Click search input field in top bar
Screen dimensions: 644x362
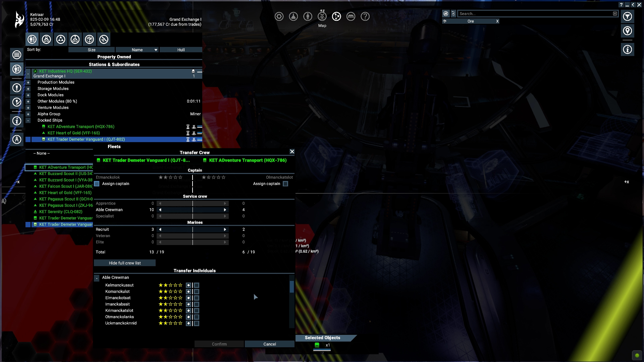click(x=535, y=13)
